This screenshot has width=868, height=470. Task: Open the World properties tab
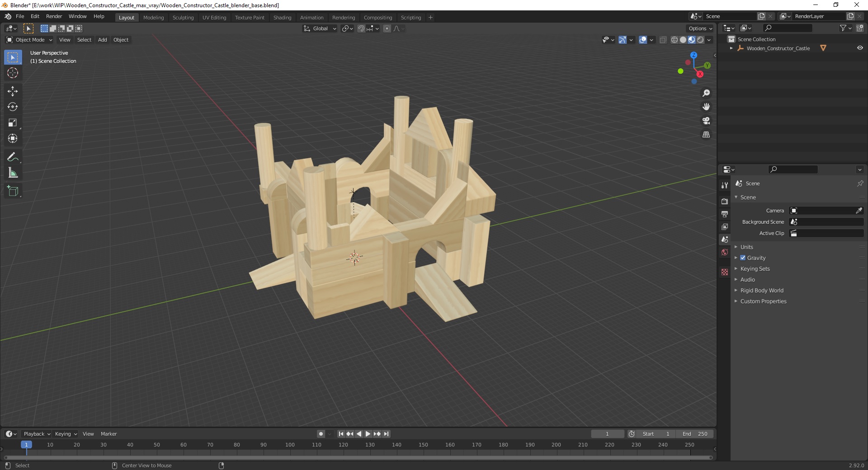pyautogui.click(x=725, y=252)
